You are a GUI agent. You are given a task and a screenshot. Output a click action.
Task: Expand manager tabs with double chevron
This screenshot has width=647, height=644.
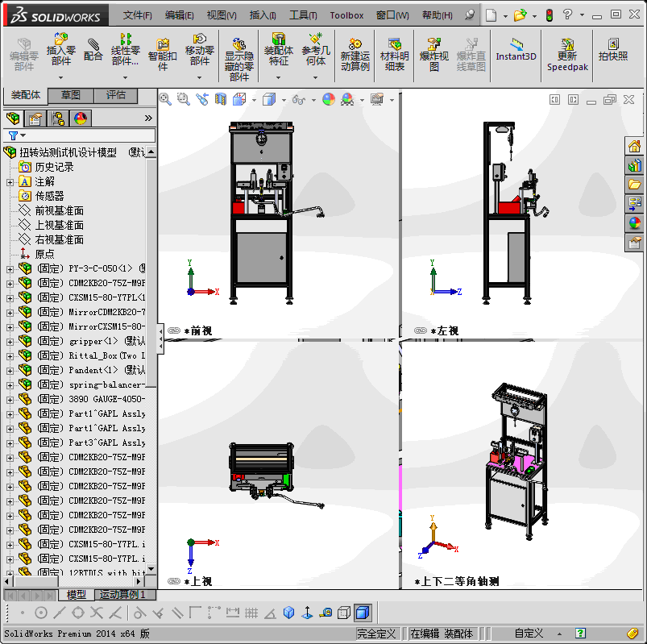click(x=148, y=118)
